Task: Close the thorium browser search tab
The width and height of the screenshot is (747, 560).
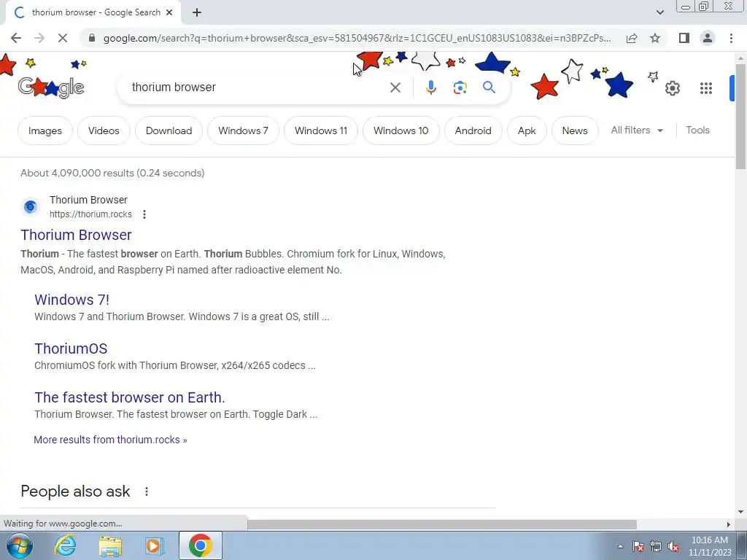Action: pos(169,12)
